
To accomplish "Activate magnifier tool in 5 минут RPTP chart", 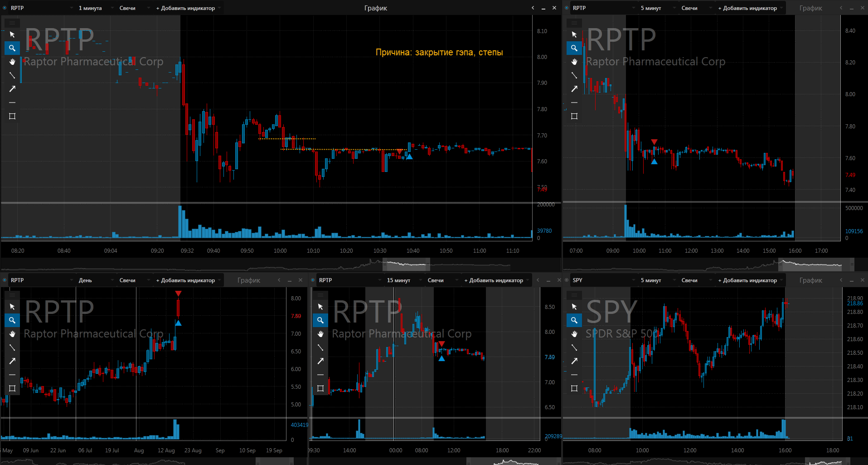I will click(574, 48).
